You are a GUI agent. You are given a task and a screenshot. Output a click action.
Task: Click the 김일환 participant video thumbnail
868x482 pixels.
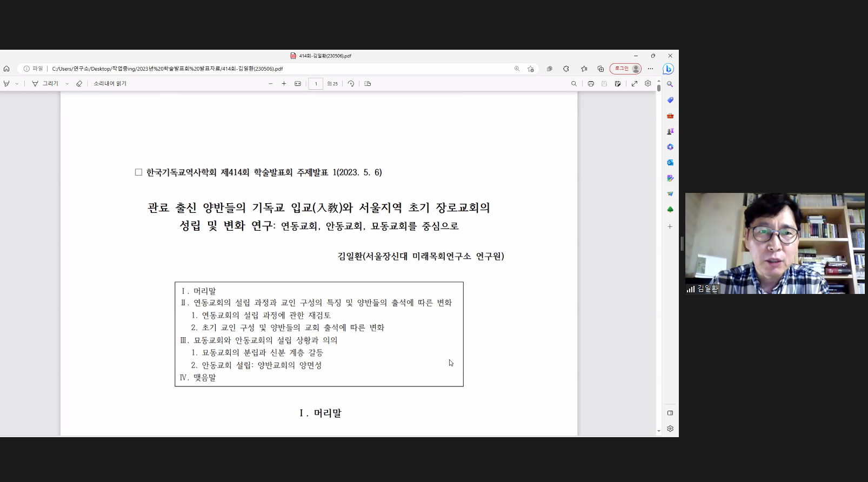[x=774, y=243]
